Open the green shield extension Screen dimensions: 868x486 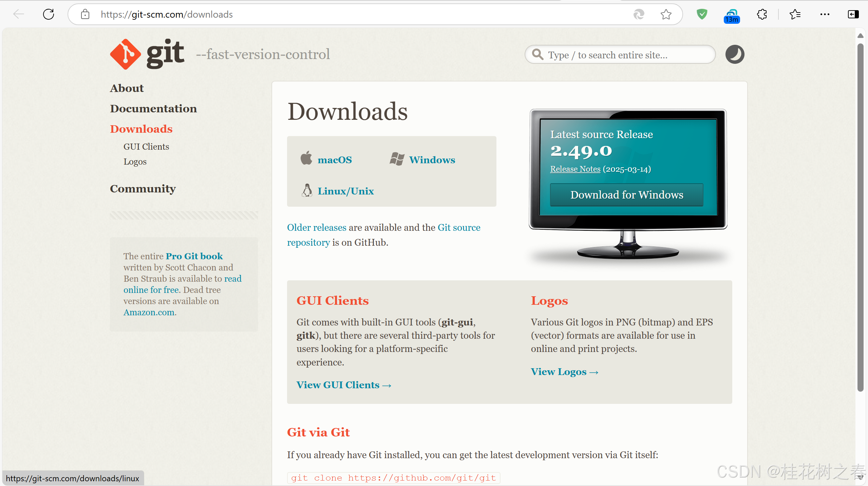coord(702,14)
